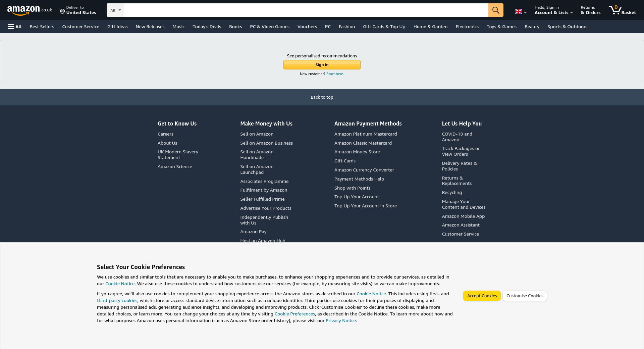Open Today's Deals in navigation bar
This screenshot has width=644, height=349.
207,27
